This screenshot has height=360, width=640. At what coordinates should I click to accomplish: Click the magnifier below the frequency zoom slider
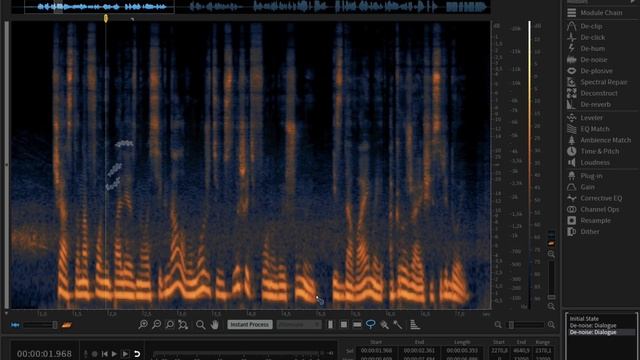click(551, 306)
